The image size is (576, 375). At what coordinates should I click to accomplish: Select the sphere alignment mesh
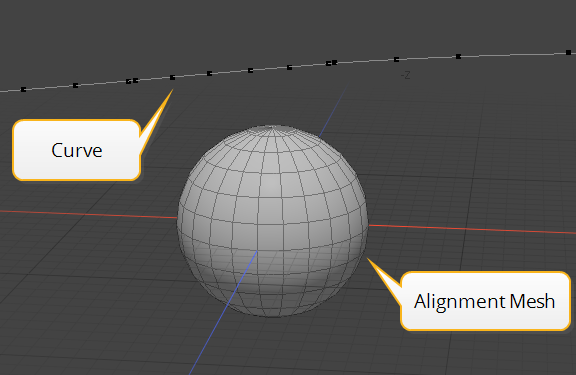coord(272,221)
